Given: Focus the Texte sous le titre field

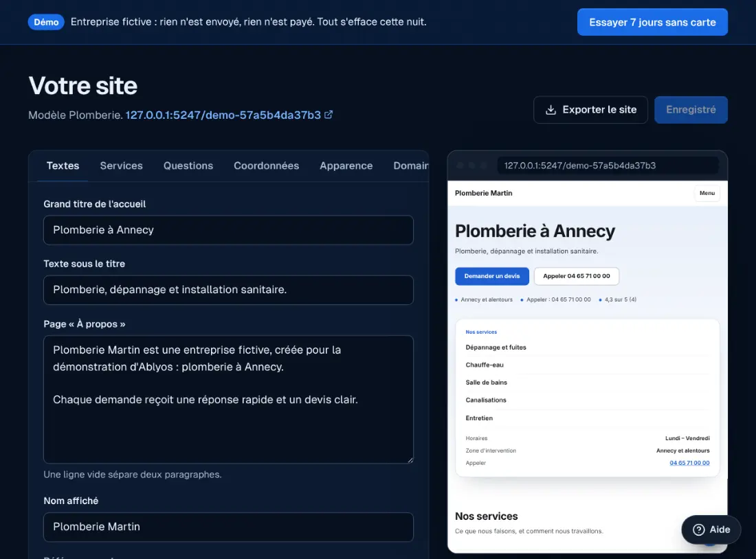Looking at the screenshot, I should 229,290.
